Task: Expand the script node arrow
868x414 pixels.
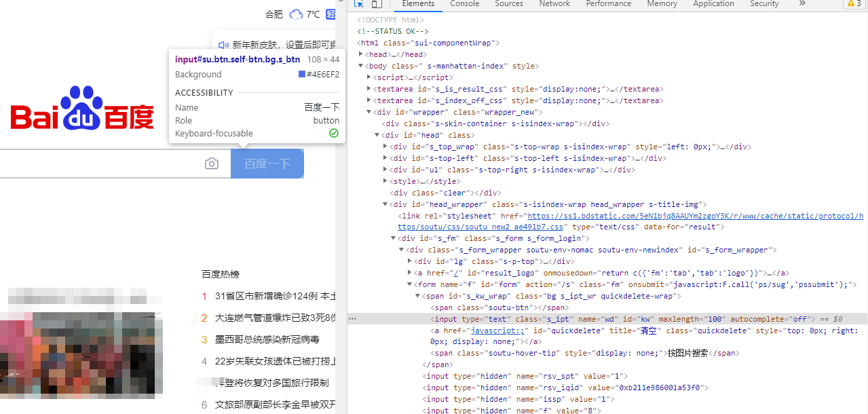Action: (x=369, y=77)
